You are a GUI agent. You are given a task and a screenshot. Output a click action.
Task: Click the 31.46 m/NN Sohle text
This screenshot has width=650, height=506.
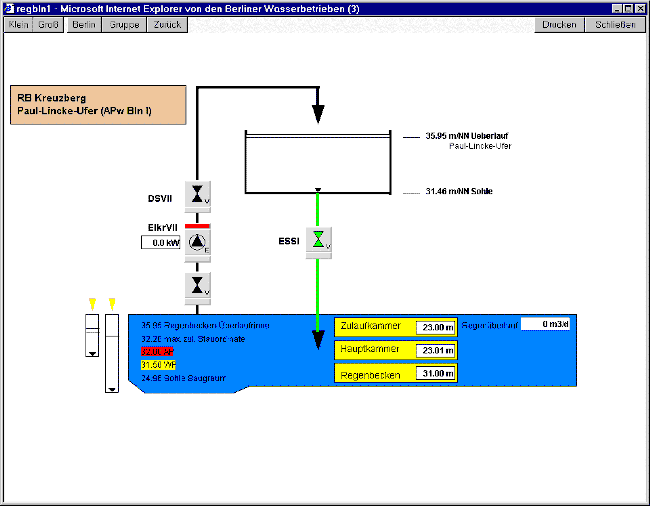click(x=459, y=191)
